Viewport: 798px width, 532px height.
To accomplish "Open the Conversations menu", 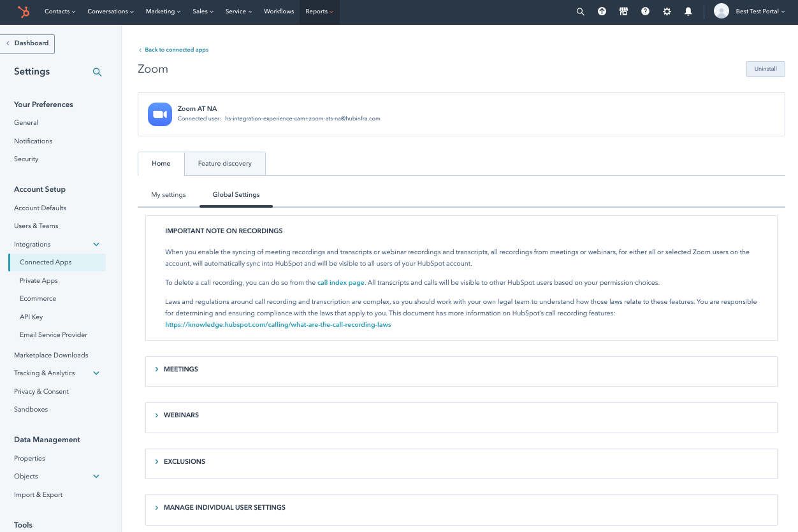I will (111, 11).
